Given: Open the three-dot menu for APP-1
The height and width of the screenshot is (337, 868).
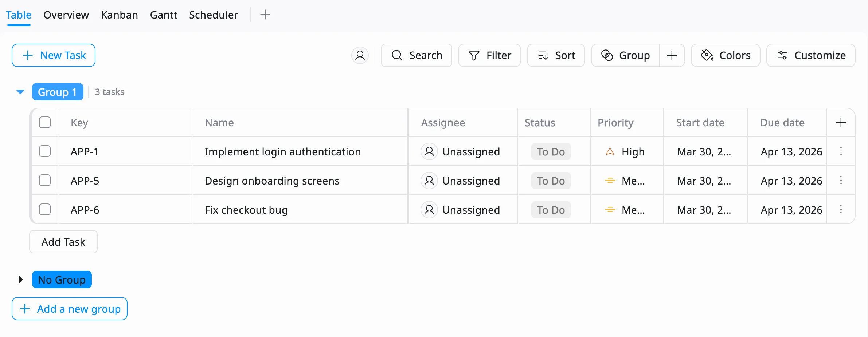Looking at the screenshot, I should [841, 151].
